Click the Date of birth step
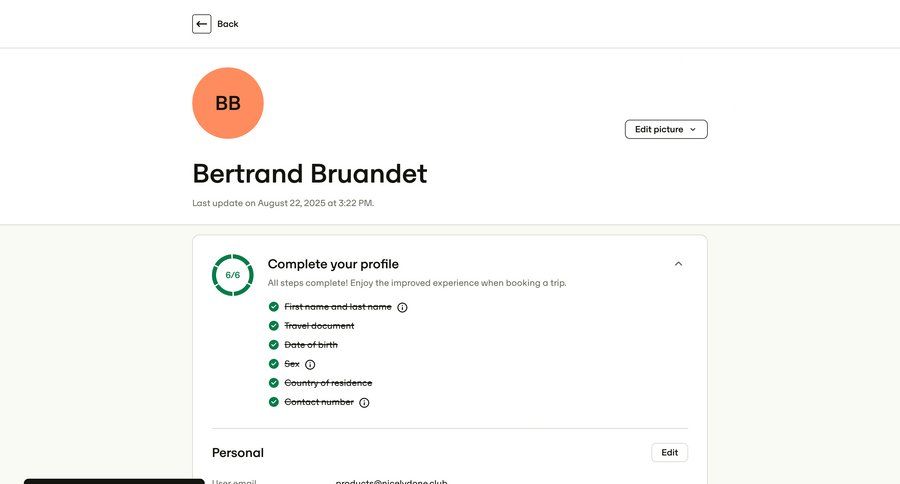The image size is (900, 484). tap(311, 345)
